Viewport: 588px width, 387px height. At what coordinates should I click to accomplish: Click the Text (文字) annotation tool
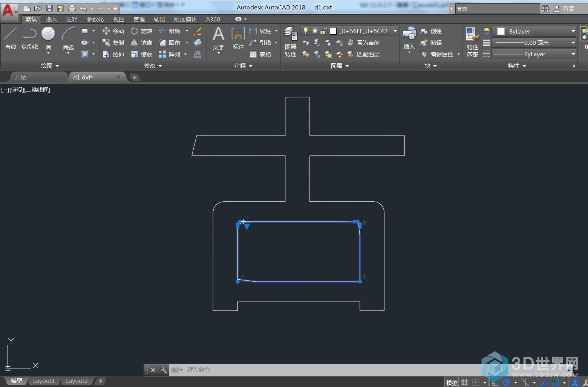coord(219,38)
